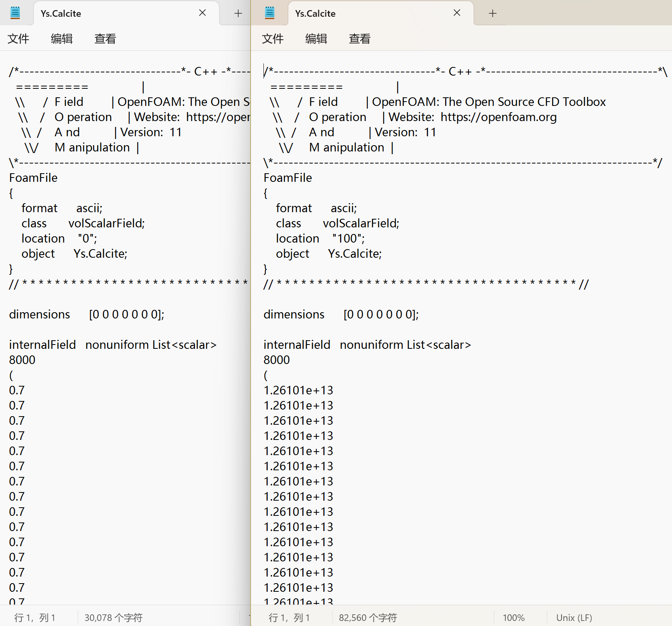Open 查看 menu in the left window

click(x=105, y=39)
